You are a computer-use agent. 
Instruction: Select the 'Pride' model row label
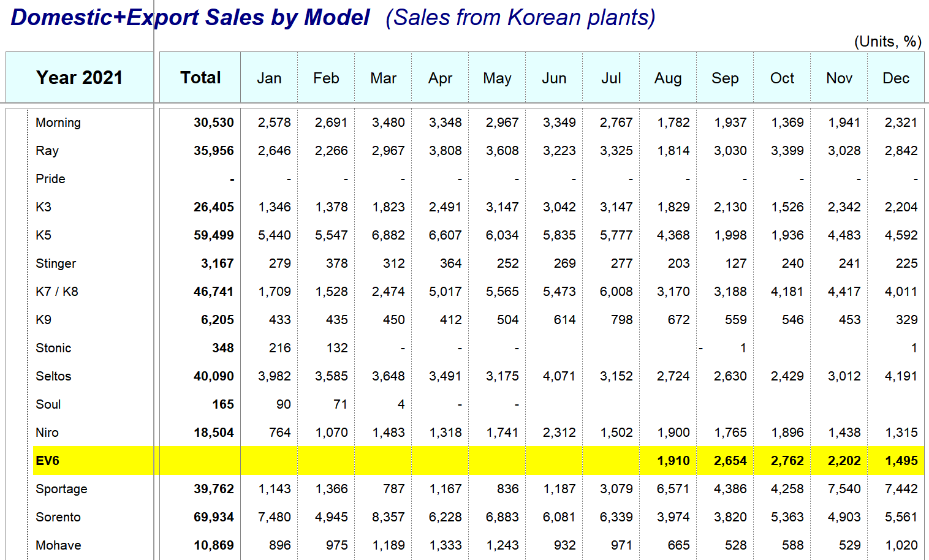click(50, 179)
